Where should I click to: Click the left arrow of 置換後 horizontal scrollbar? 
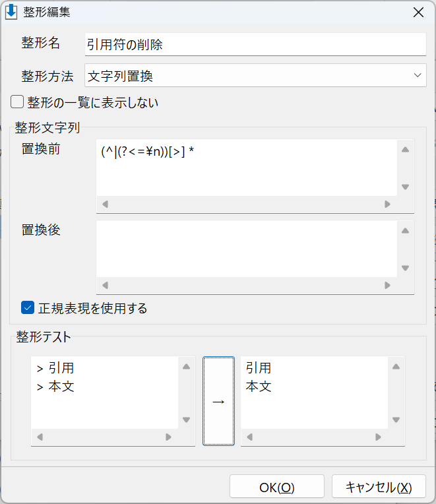105,285
